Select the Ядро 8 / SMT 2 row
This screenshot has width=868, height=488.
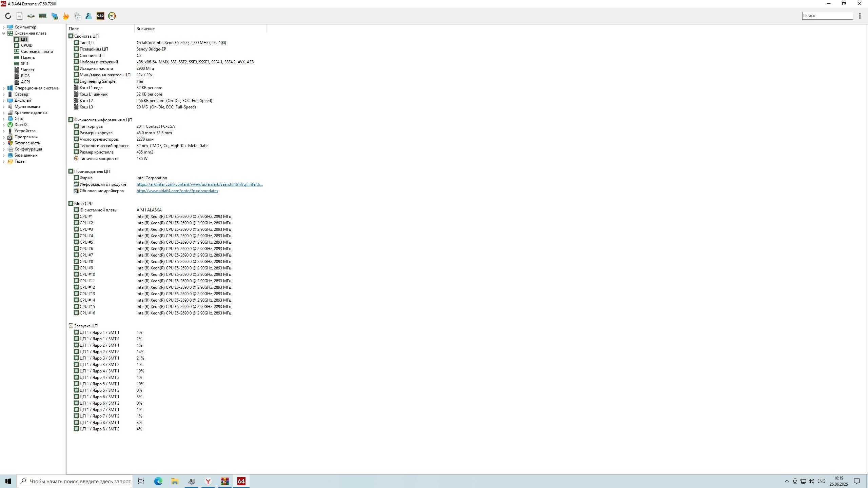(x=166, y=429)
